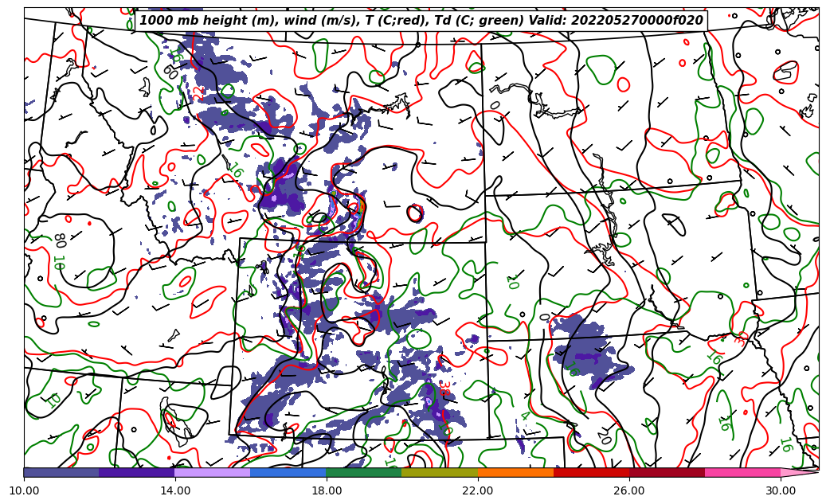Click the colorbar's pointed overflow arrow end
This screenshot has width=826, height=504.
pos(800,472)
